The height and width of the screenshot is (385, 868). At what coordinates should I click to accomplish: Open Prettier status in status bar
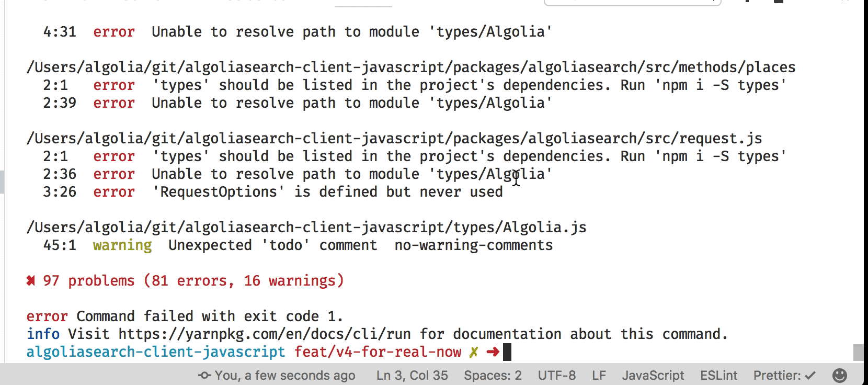784,376
